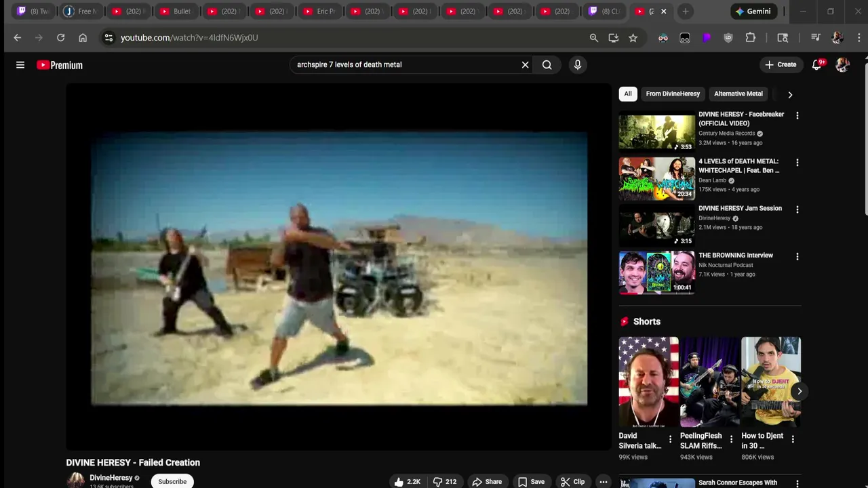The image size is (868, 488).
Task: Open the YouTube account avatar menu
Action: tap(843, 65)
